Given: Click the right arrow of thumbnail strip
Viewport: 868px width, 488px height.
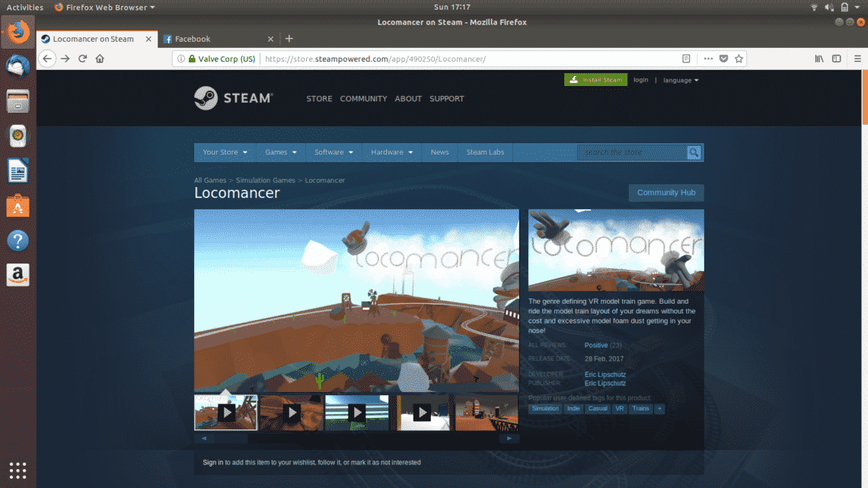Looking at the screenshot, I should coord(509,439).
